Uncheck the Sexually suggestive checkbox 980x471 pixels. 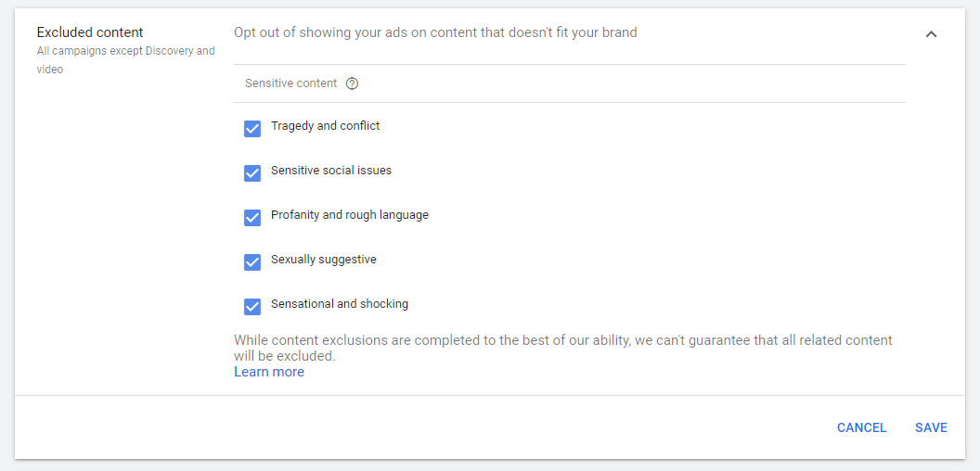click(x=251, y=261)
